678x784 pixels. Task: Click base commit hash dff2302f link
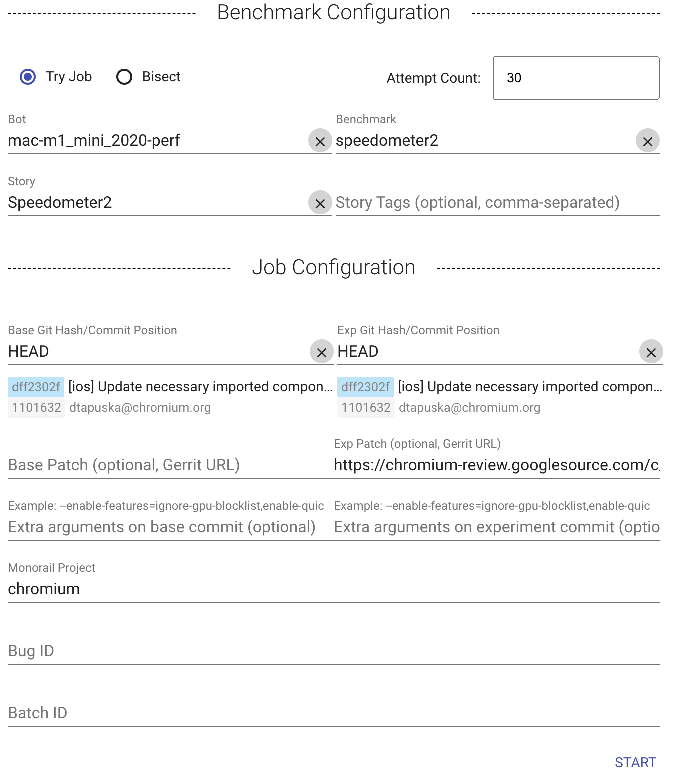(x=36, y=387)
